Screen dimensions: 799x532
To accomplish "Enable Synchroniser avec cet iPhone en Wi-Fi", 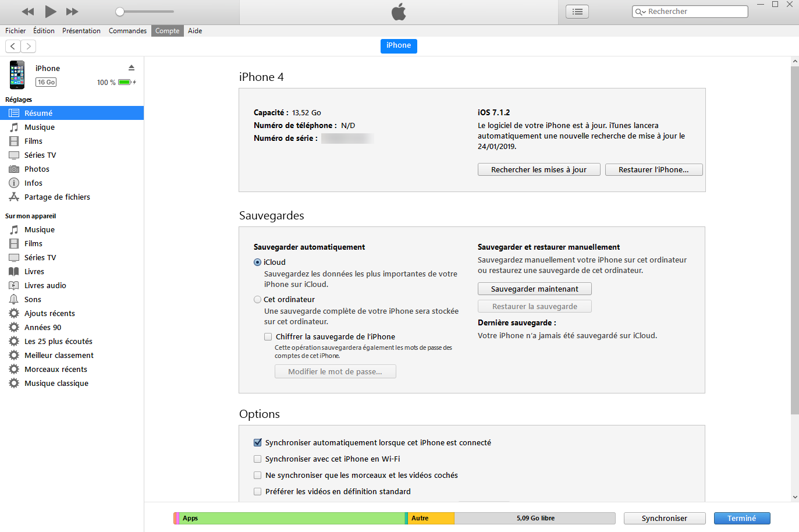I will [258, 459].
